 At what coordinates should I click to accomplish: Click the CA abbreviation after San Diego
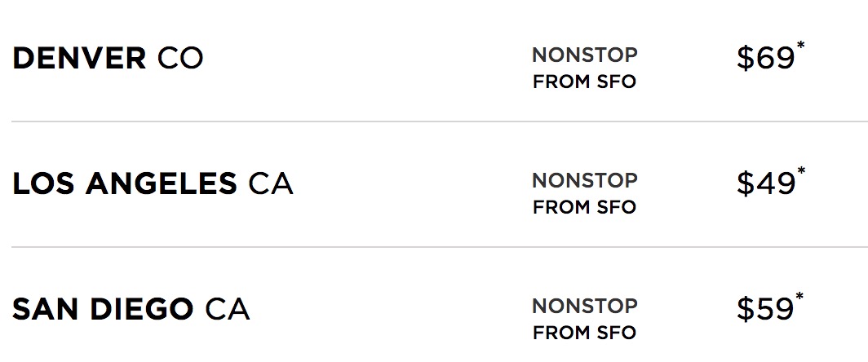(x=227, y=310)
